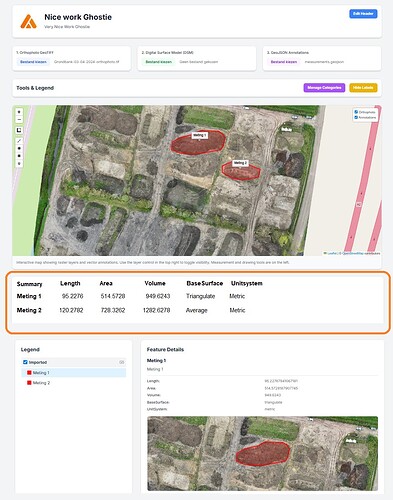Click the measurements.geojson file name
This screenshot has height=500, width=393.
click(x=324, y=62)
